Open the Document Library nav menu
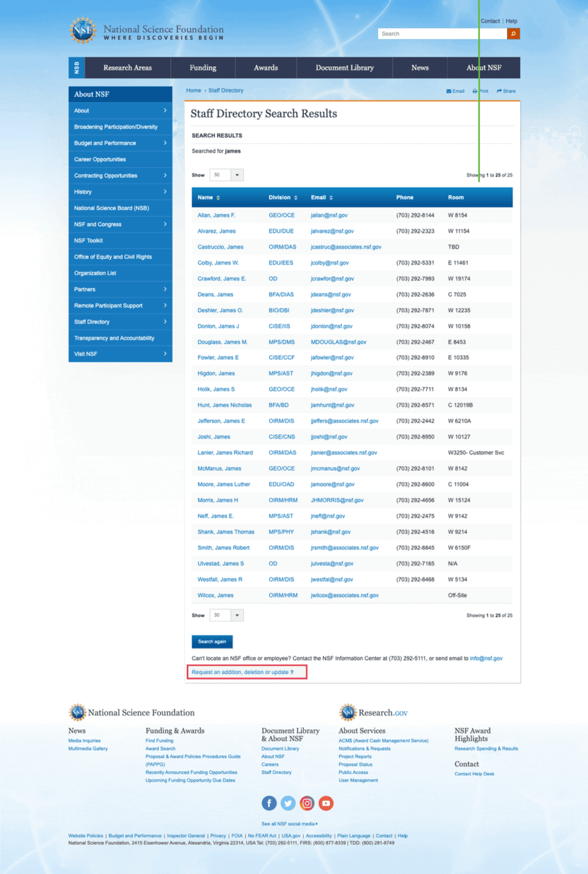The width and height of the screenshot is (588, 874). tap(345, 68)
